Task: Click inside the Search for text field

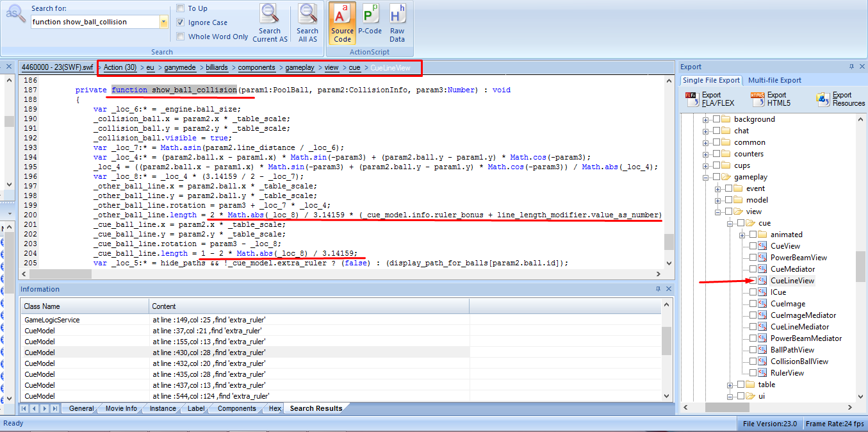Action: coord(95,22)
